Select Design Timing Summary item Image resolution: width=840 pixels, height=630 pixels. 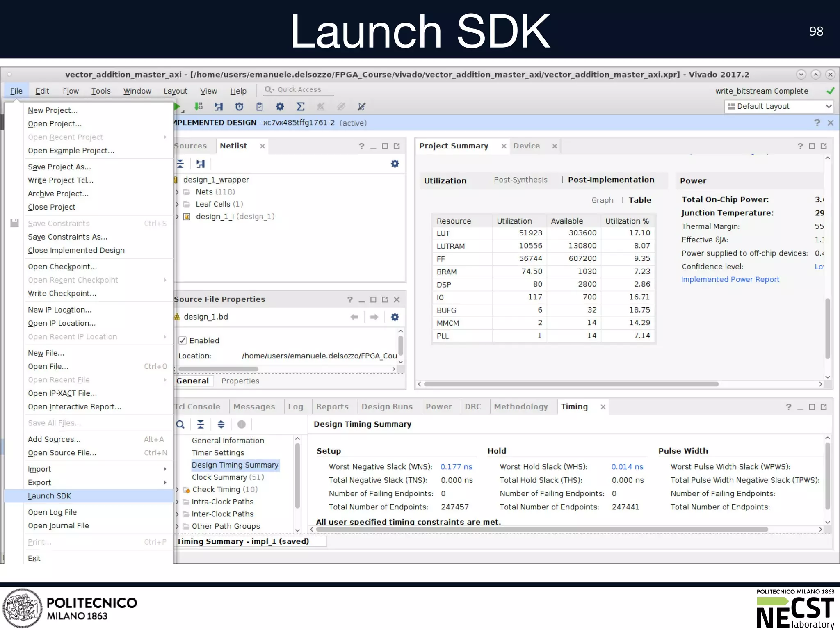235,465
